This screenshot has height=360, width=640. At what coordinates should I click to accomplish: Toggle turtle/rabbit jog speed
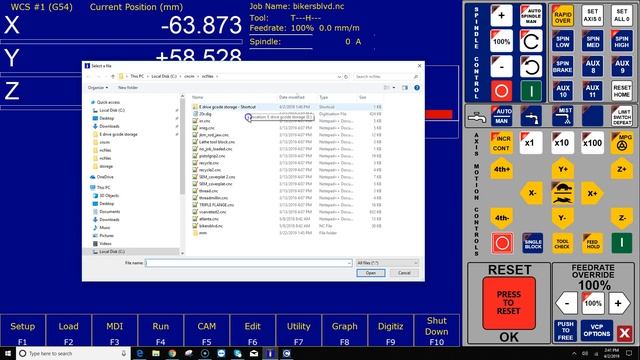click(562, 193)
